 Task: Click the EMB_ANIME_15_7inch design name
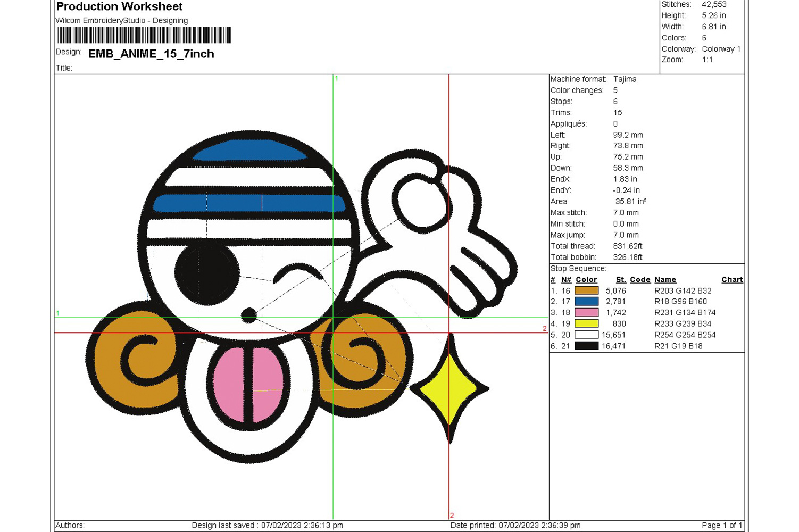[x=151, y=54]
